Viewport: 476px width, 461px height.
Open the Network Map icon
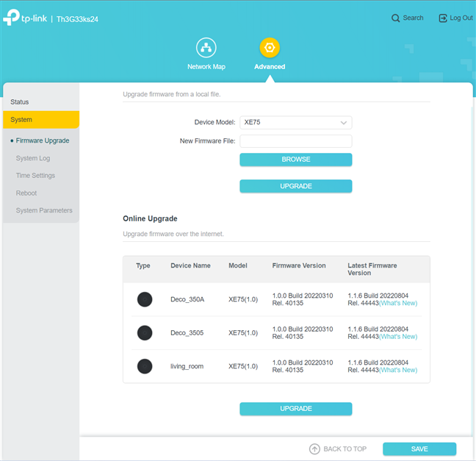pos(206,48)
